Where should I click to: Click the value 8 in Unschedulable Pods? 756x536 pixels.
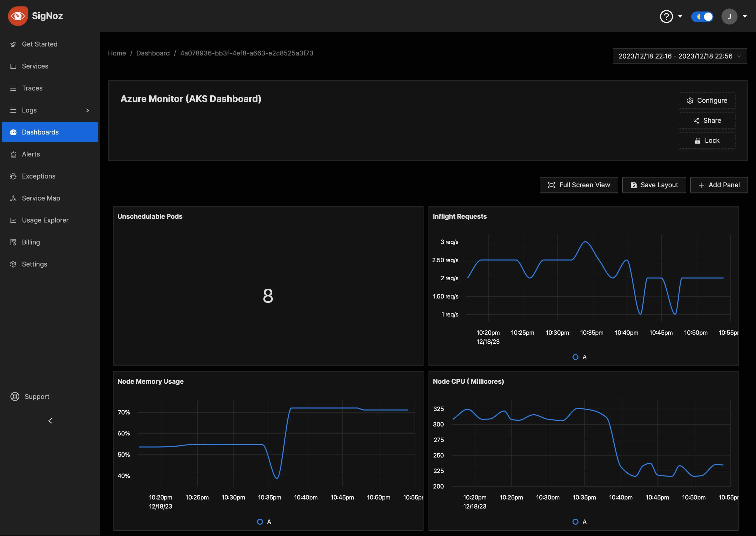click(267, 296)
